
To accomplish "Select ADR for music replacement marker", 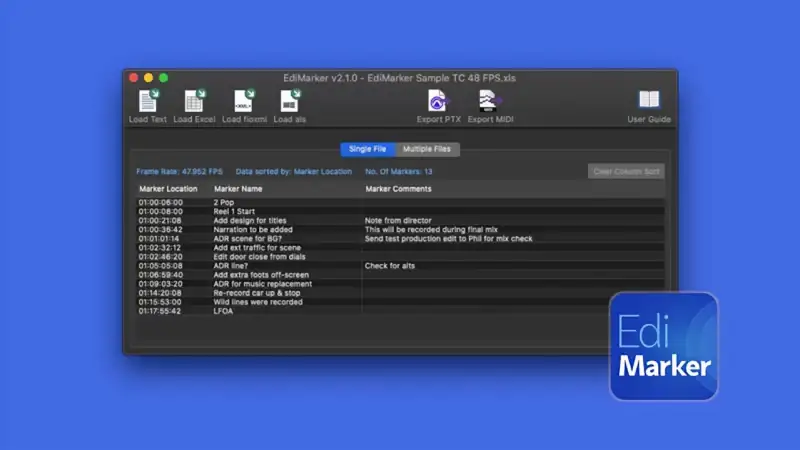I will point(262,284).
